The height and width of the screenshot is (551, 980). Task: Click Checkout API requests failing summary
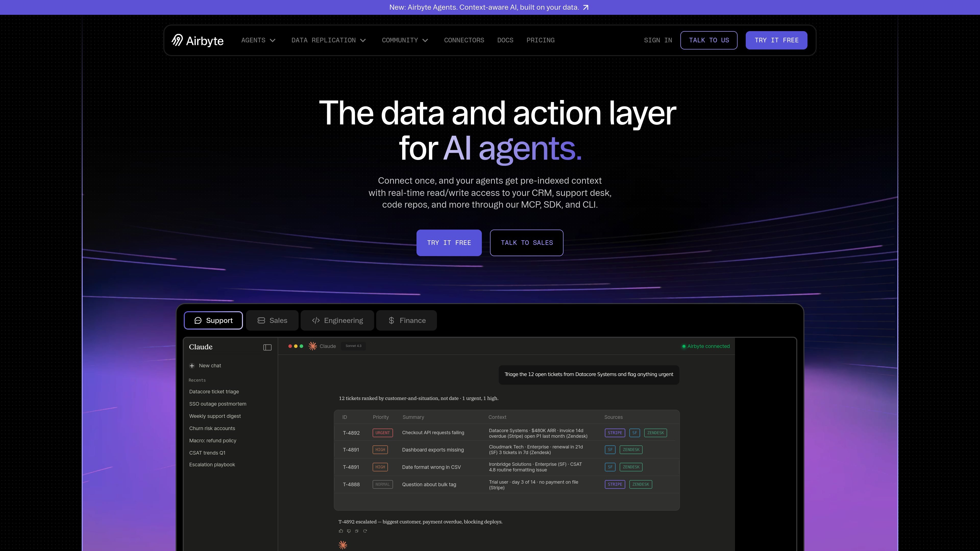click(433, 433)
